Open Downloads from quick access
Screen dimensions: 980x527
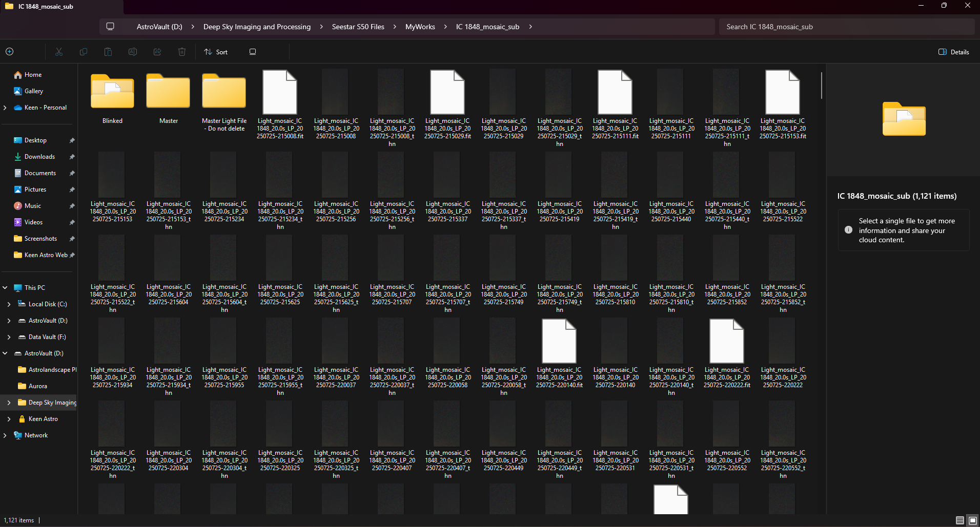tap(39, 157)
